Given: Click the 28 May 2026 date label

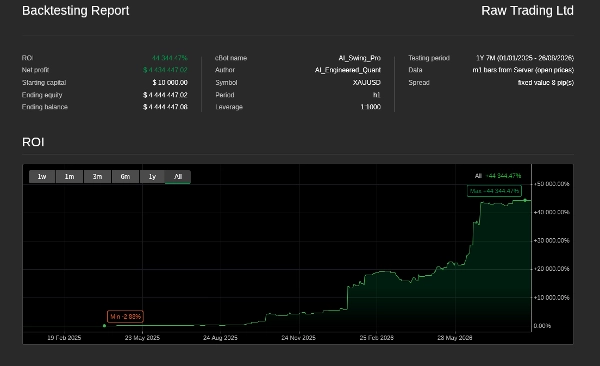Looking at the screenshot, I should point(455,338).
